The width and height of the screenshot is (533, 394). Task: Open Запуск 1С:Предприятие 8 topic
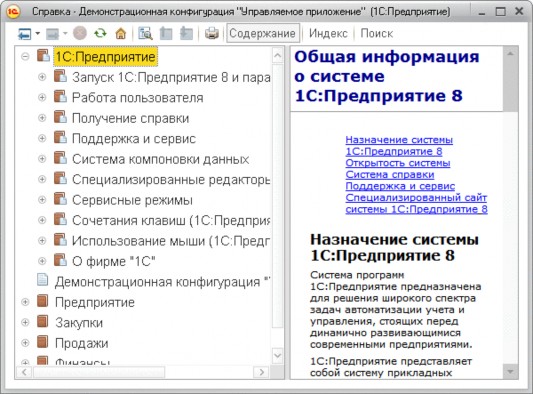coord(171,78)
